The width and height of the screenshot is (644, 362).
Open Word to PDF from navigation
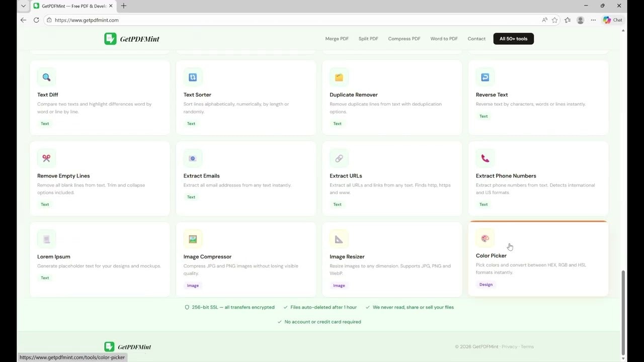tap(444, 39)
